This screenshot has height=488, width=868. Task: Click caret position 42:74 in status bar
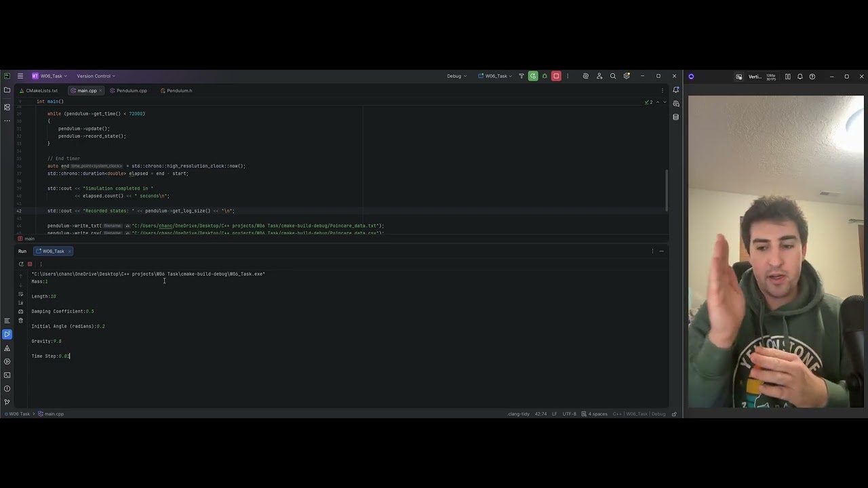coord(540,414)
